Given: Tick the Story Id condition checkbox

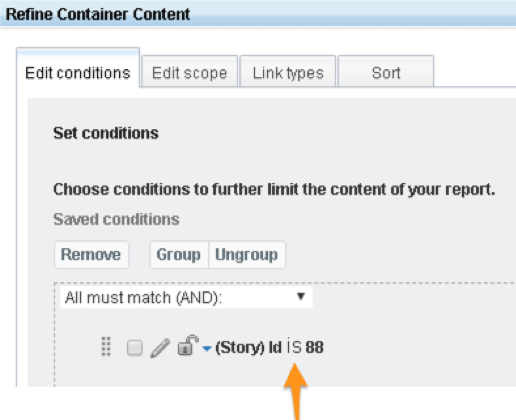Looking at the screenshot, I should point(135,348).
